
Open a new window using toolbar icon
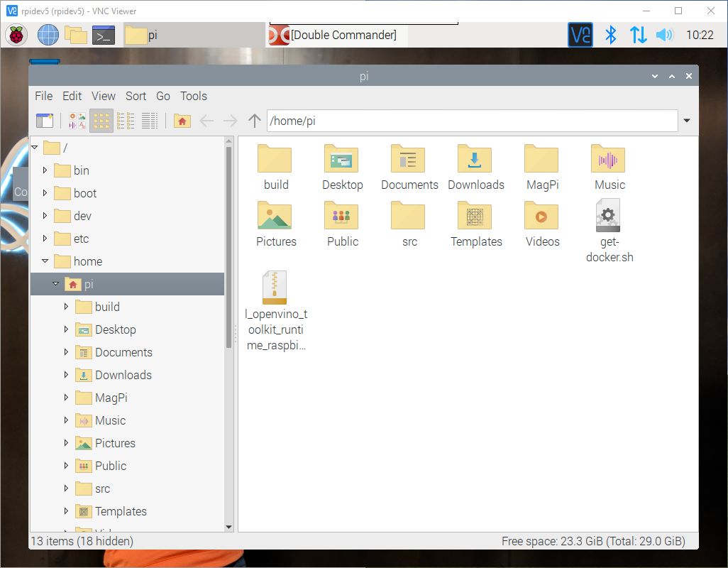coord(45,121)
